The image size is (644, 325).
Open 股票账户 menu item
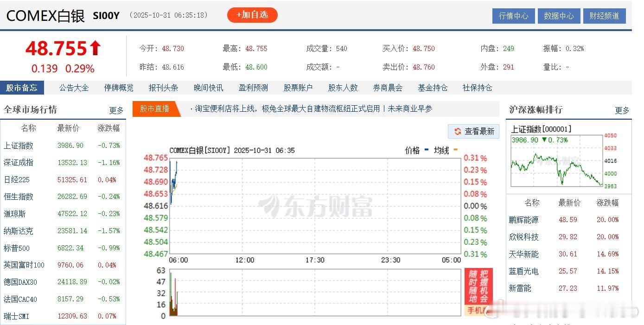(298, 88)
